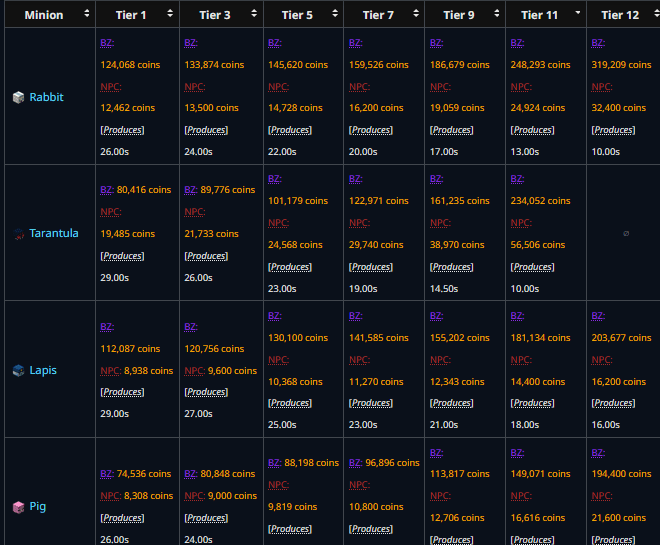Screen dimensions: 660x545
Task: Select the 234,052 coins value
Action: point(540,201)
